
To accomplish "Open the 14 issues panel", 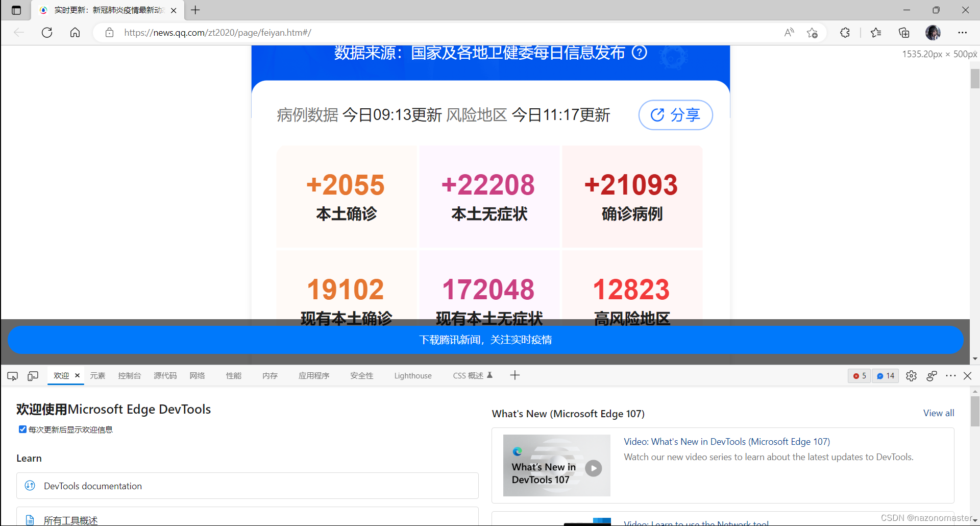I will pos(886,375).
